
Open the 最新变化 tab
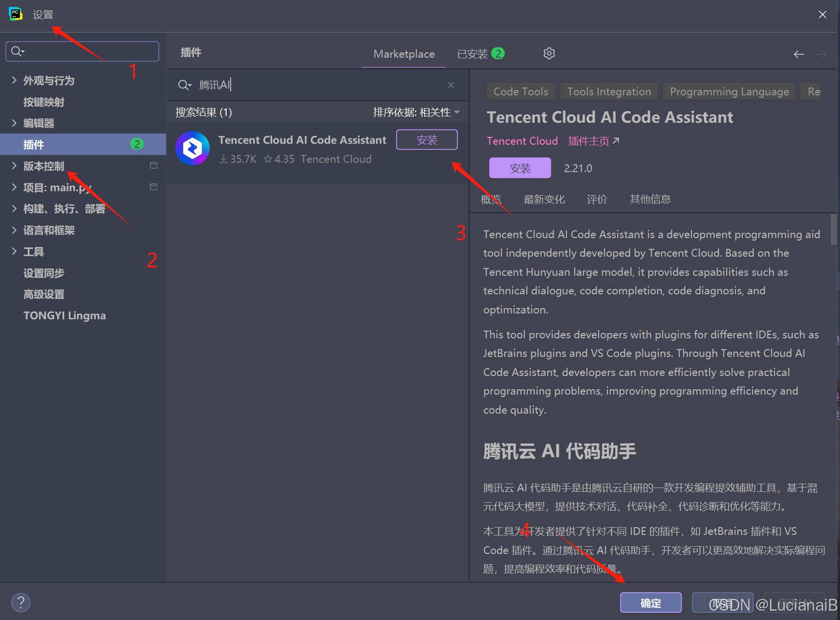(544, 199)
